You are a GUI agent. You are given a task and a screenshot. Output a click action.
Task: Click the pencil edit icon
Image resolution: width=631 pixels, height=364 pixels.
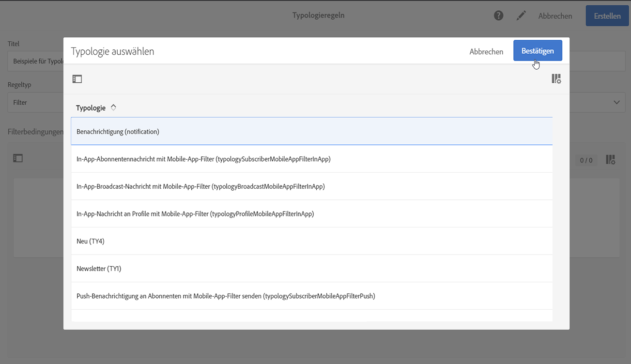521,16
